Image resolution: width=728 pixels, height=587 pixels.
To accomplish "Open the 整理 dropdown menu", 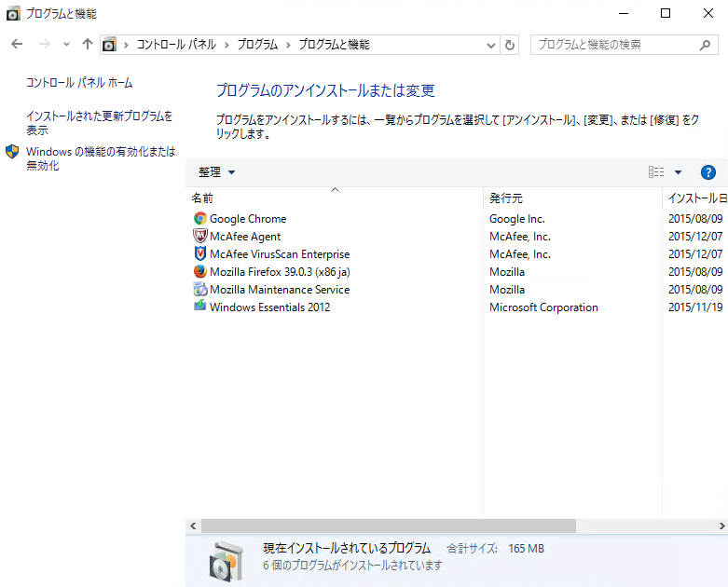I will click(x=217, y=172).
